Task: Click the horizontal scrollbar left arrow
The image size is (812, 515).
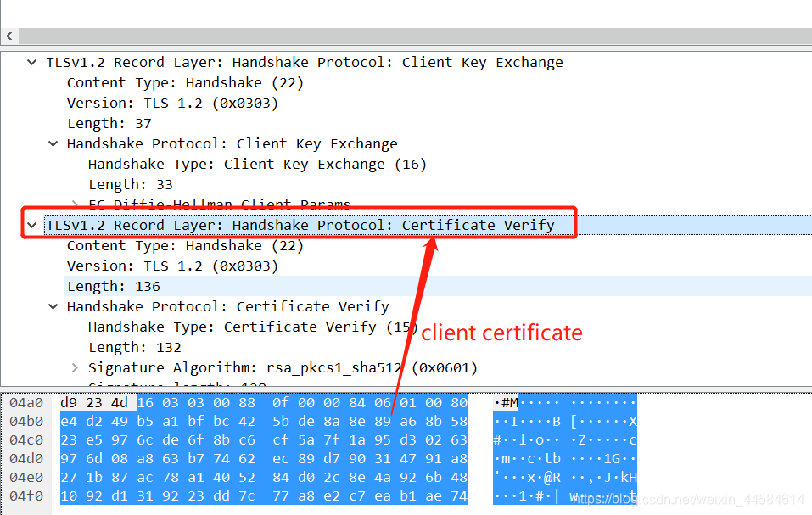Action: point(9,36)
